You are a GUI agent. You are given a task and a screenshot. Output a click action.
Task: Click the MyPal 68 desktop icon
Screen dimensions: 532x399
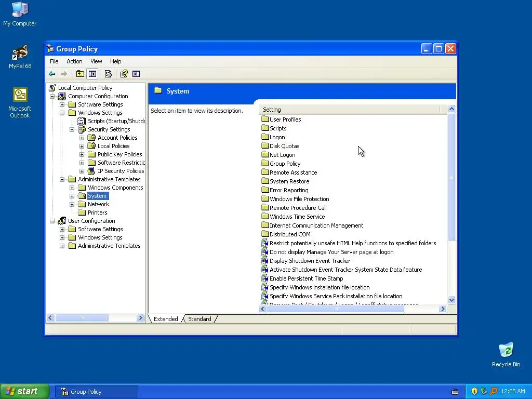pyautogui.click(x=20, y=52)
